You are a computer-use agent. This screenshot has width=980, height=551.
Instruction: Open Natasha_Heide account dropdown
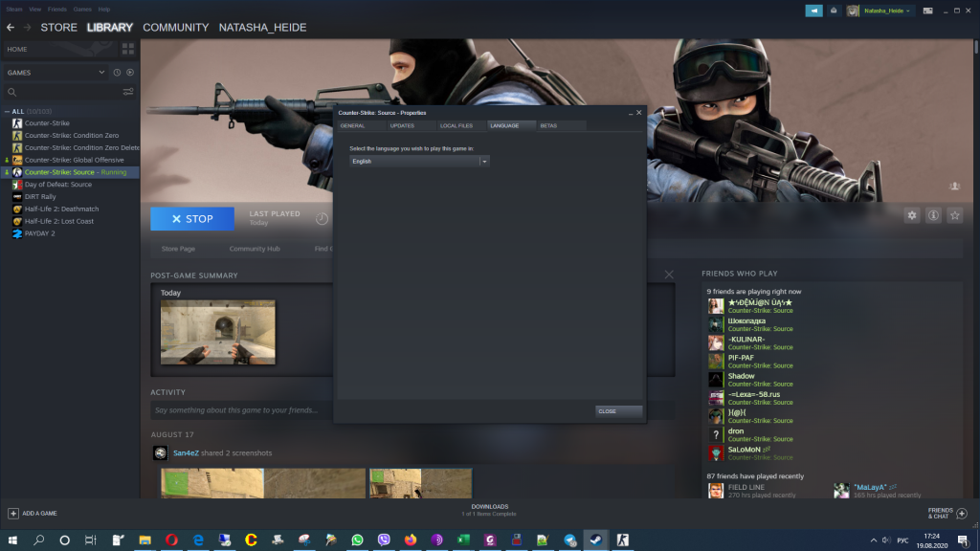(888, 11)
